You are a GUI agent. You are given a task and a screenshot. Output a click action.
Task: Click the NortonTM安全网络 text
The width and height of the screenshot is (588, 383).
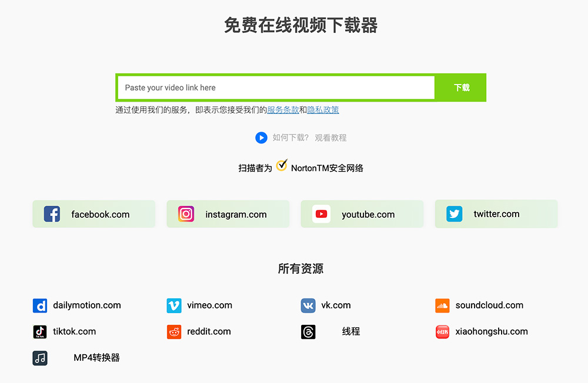pyautogui.click(x=327, y=168)
